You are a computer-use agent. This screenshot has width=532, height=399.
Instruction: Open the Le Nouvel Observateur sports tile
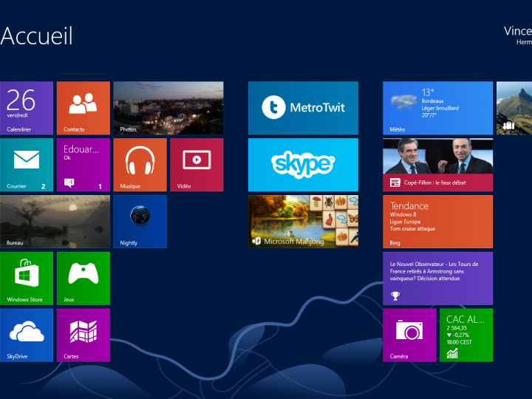(438, 279)
